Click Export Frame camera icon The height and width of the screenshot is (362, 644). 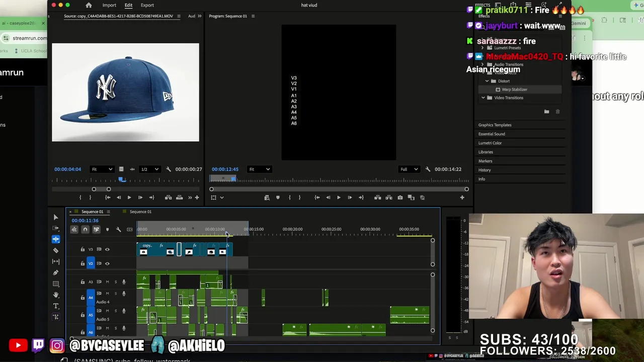pyautogui.click(x=400, y=198)
